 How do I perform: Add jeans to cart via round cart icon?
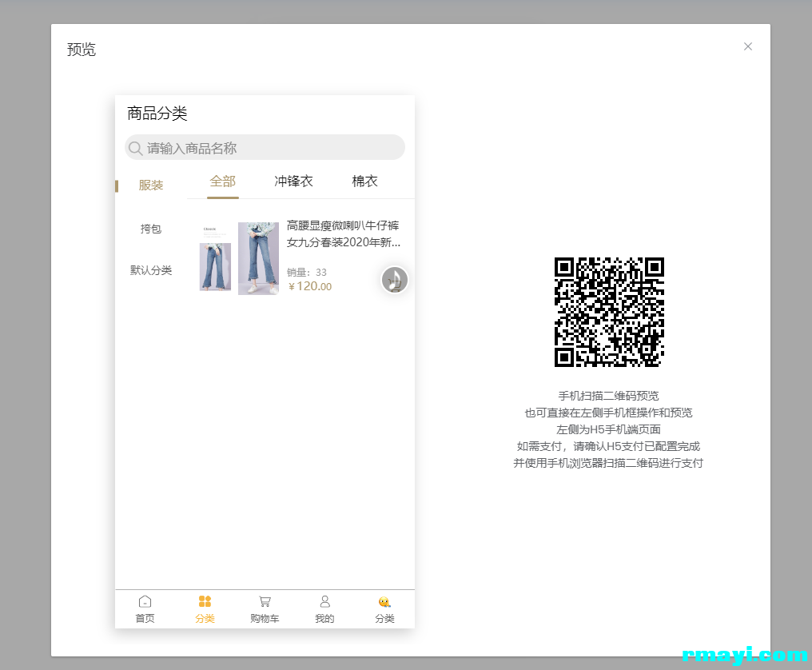pyautogui.click(x=395, y=281)
